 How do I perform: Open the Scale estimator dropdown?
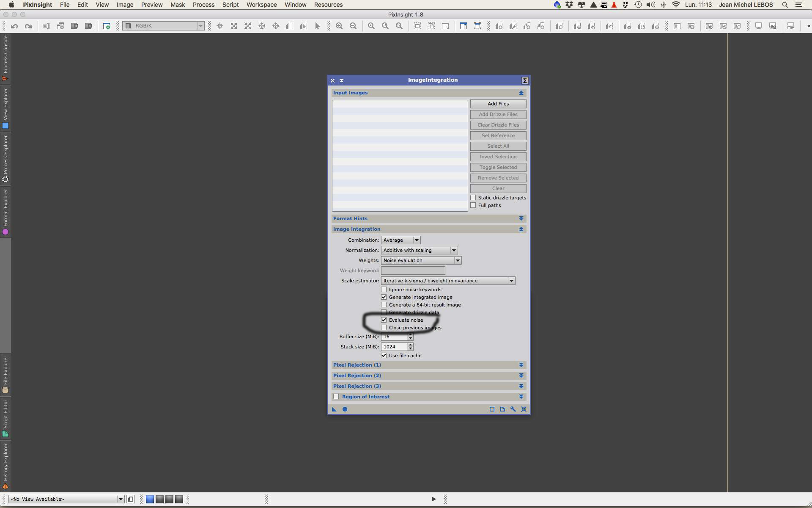pyautogui.click(x=448, y=281)
